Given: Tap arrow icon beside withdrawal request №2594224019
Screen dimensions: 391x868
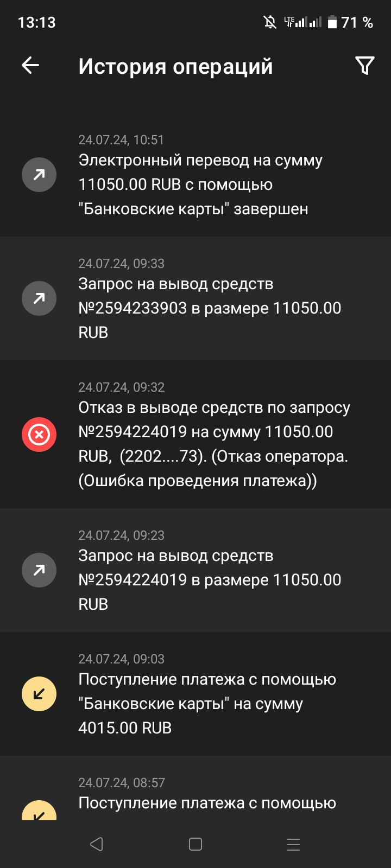Looking at the screenshot, I should tap(39, 570).
